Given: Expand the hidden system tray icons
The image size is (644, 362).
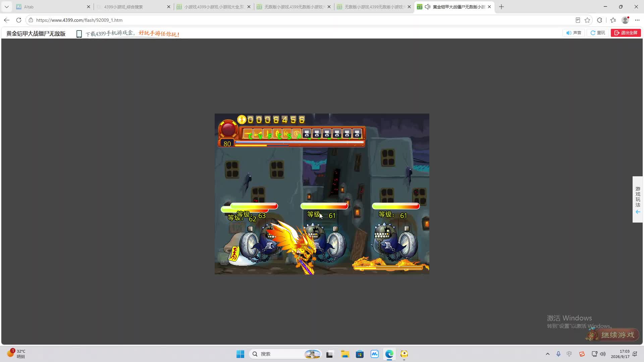Looking at the screenshot, I should (548, 354).
